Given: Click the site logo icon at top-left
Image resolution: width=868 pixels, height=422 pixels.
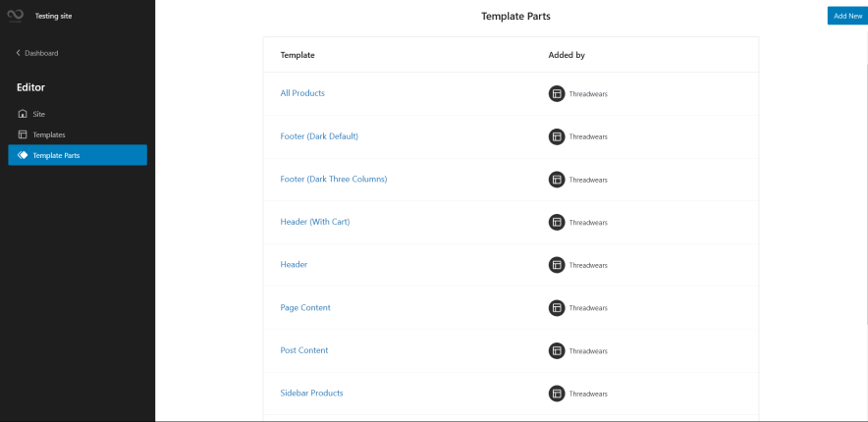Looking at the screenshot, I should coord(15,17).
